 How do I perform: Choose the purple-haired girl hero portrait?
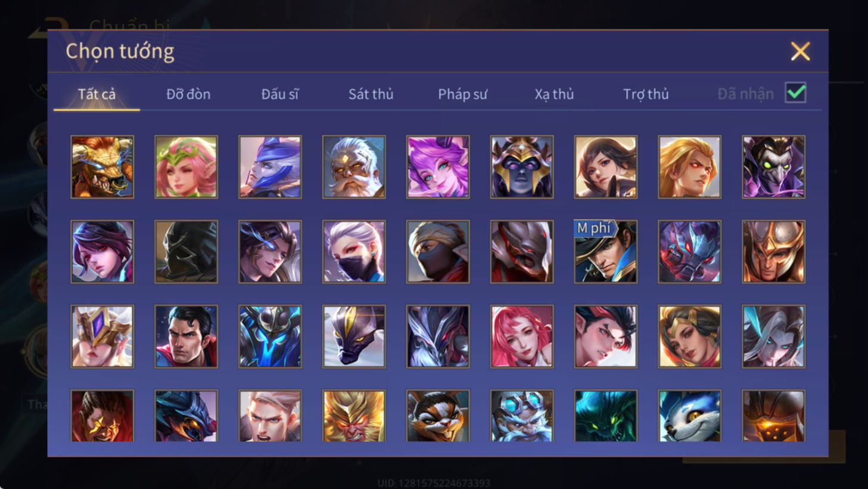click(438, 167)
